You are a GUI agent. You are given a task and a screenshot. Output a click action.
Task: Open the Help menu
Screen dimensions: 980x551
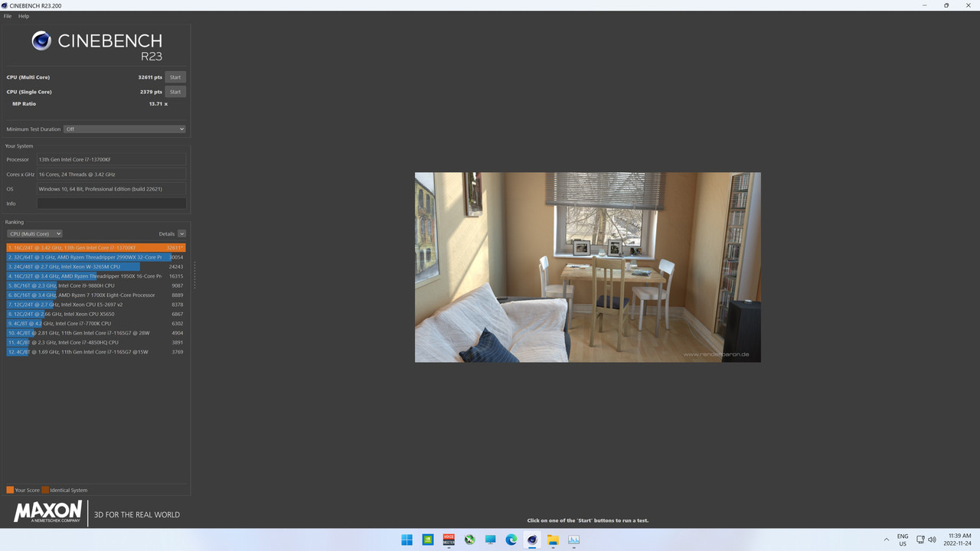(24, 16)
